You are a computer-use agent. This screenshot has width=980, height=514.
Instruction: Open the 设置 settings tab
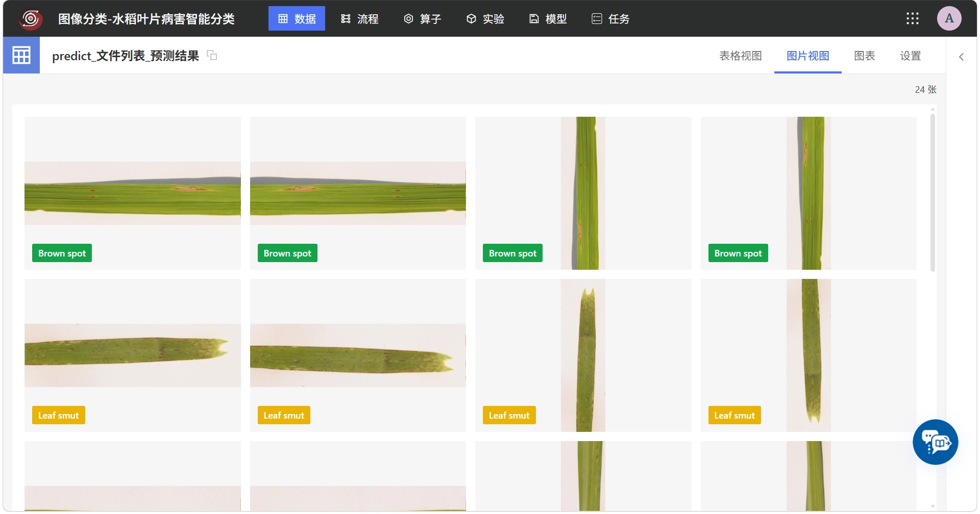coord(910,56)
